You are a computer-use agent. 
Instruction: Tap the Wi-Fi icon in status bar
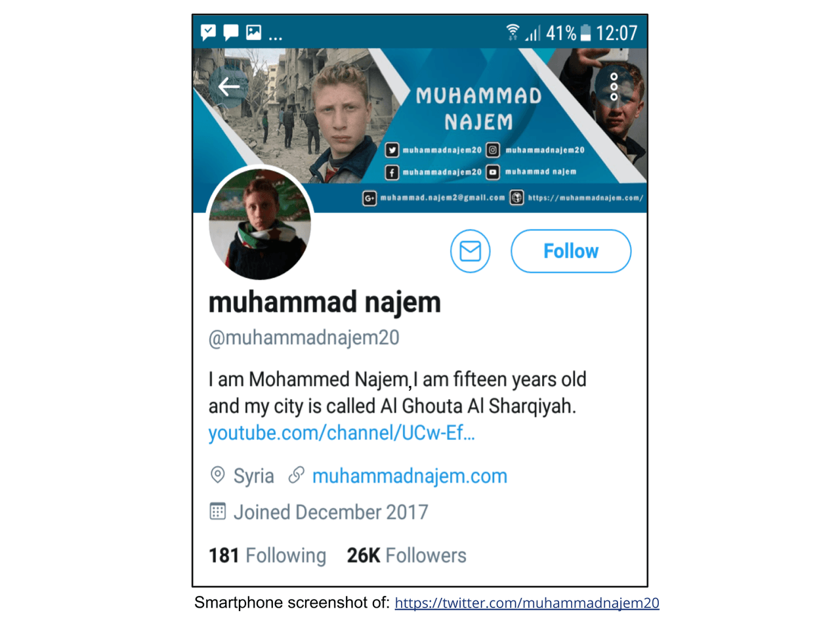pyautogui.click(x=513, y=31)
